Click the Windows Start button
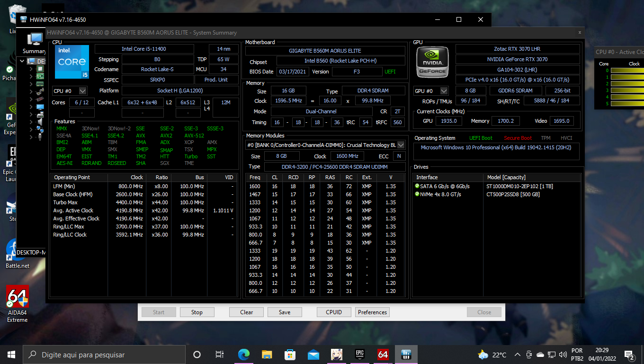Image resolution: width=644 pixels, height=364 pixels. tap(11, 355)
